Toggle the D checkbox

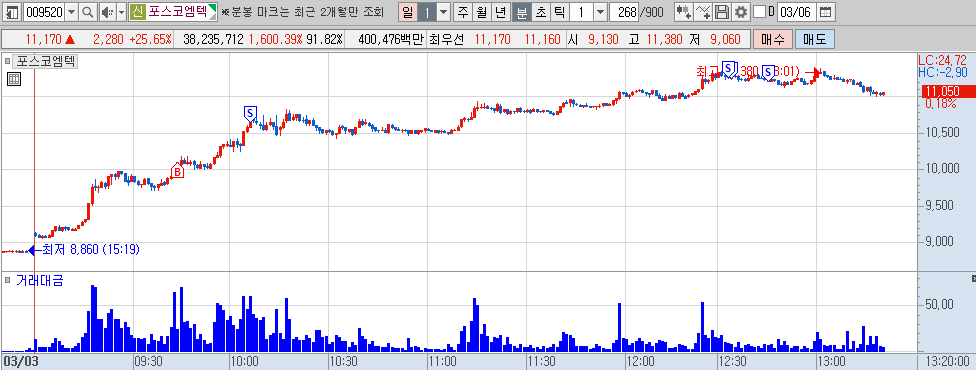click(759, 12)
